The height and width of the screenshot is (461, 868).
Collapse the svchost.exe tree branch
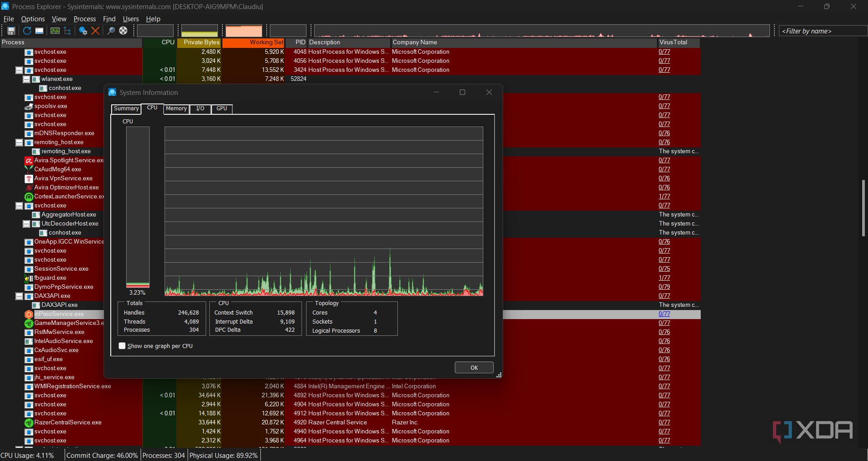[19, 70]
